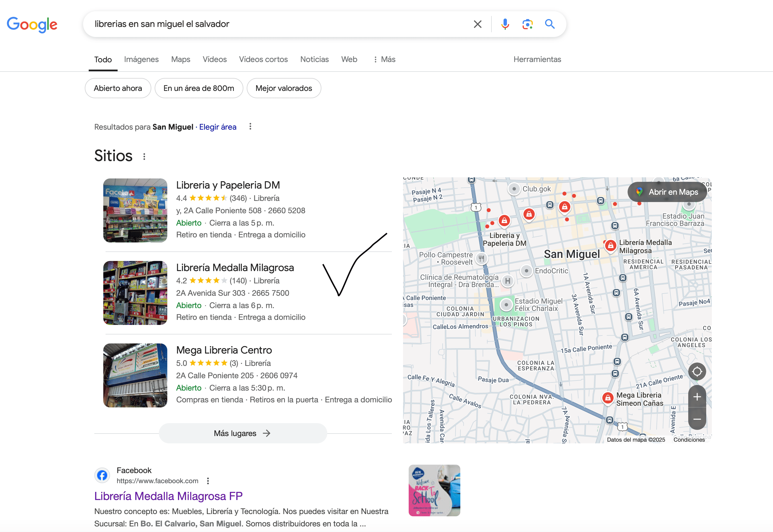Click the Abrir en Maps button
Screen dimensions: 773x532
(x=667, y=192)
